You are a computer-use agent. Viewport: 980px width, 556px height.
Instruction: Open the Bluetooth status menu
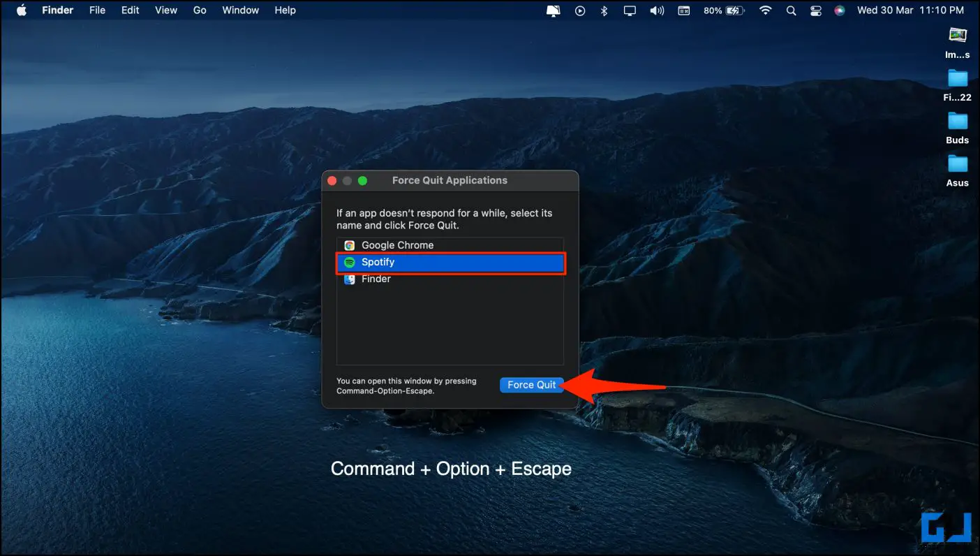coord(604,10)
